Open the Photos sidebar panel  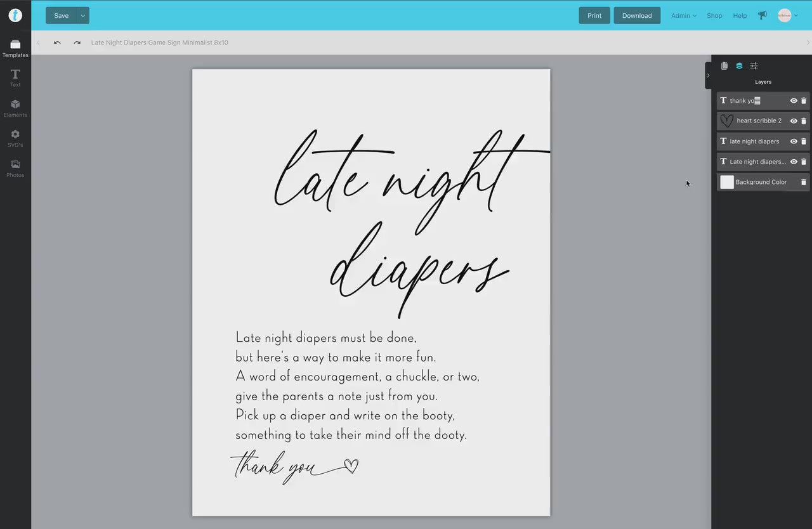pyautogui.click(x=15, y=169)
